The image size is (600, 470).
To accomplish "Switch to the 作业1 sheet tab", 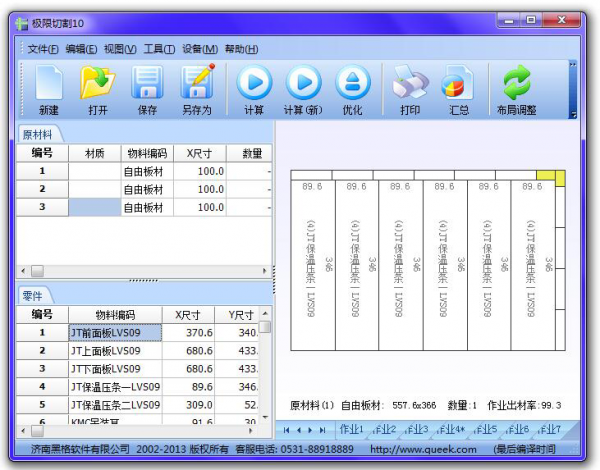I will [x=351, y=430].
